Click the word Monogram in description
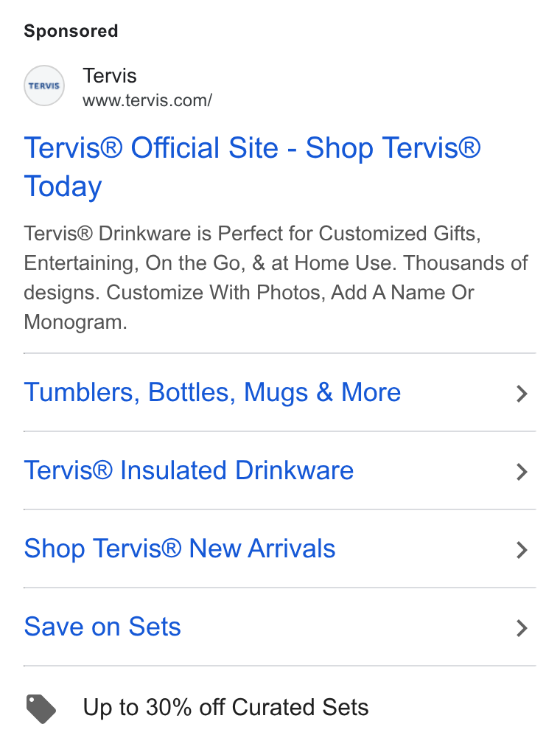This screenshot has width=560, height=752. (x=76, y=323)
